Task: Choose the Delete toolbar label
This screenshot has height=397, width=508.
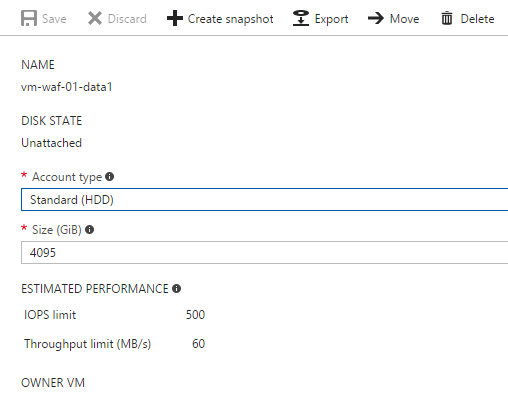Action: pos(477,19)
